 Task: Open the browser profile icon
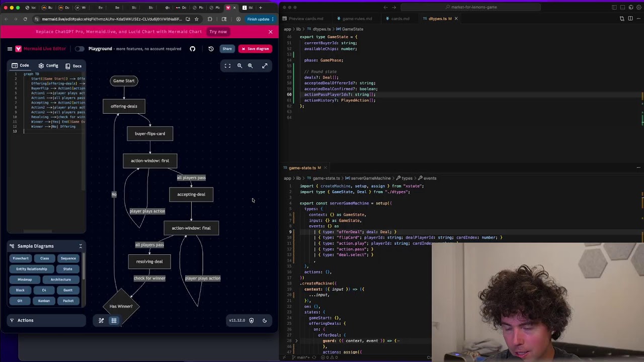pyautogui.click(x=238, y=19)
